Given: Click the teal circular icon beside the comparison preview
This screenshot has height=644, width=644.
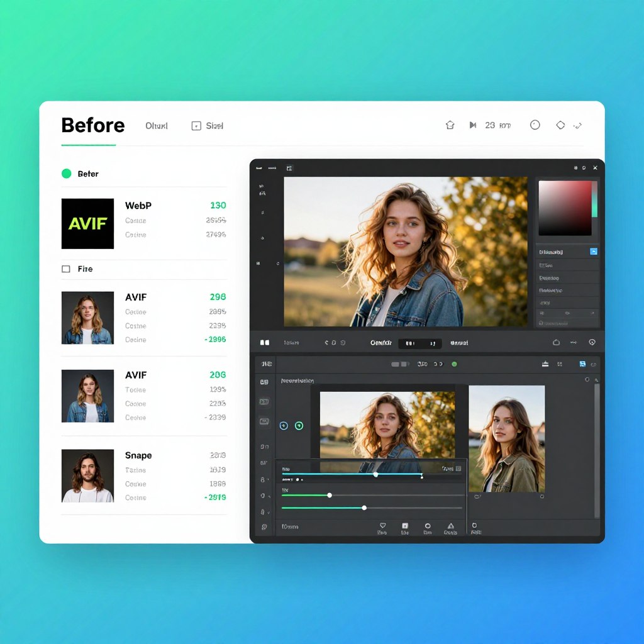Looking at the screenshot, I should point(299,426).
